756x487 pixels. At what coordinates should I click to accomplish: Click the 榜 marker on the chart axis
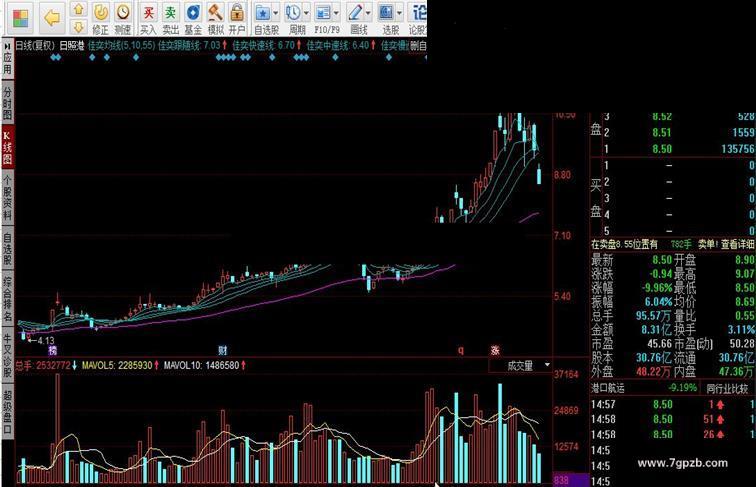(x=52, y=350)
